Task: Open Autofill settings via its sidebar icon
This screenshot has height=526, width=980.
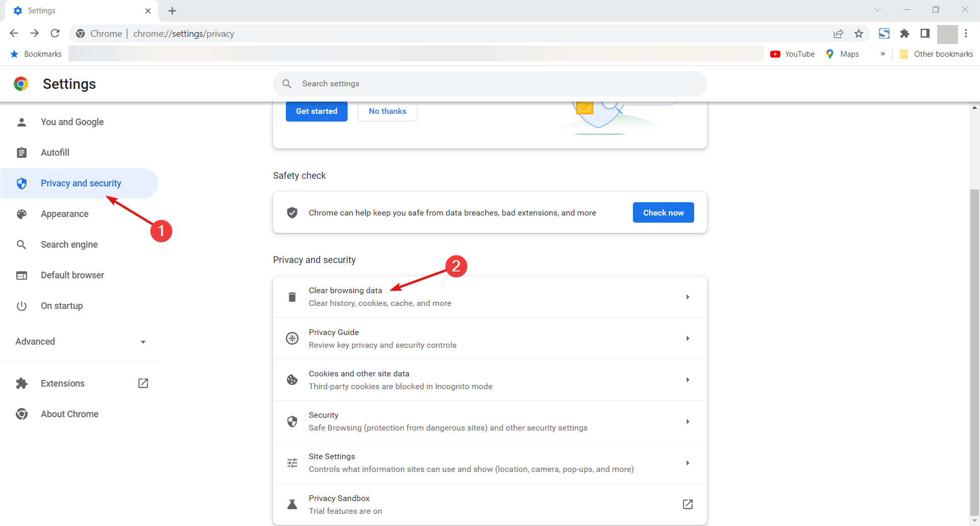Action: point(21,152)
